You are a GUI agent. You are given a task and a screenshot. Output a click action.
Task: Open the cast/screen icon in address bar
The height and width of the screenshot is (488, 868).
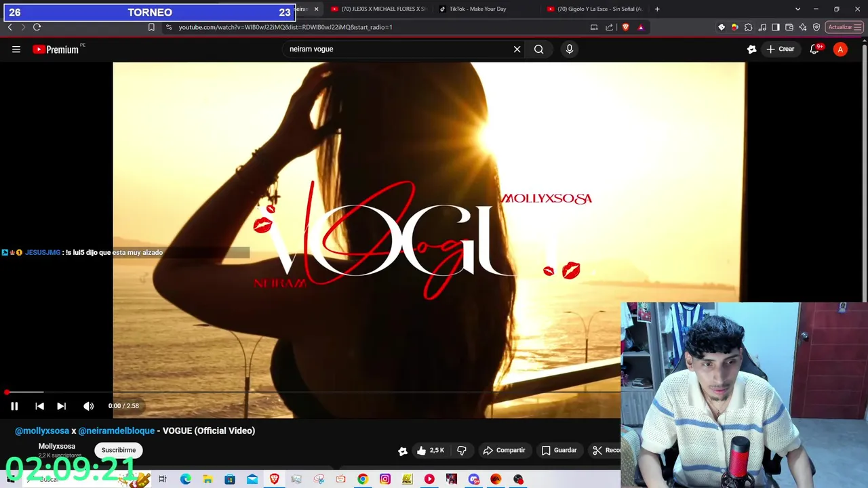click(594, 27)
